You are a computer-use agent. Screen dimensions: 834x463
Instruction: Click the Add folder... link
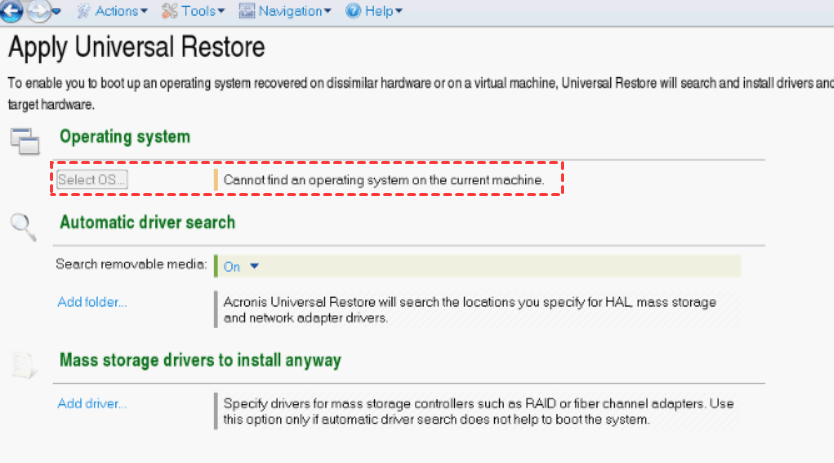[92, 302]
